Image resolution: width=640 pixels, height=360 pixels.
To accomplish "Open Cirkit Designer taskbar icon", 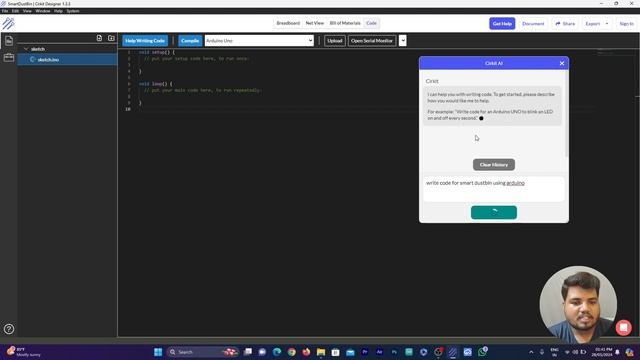I will tap(453, 352).
